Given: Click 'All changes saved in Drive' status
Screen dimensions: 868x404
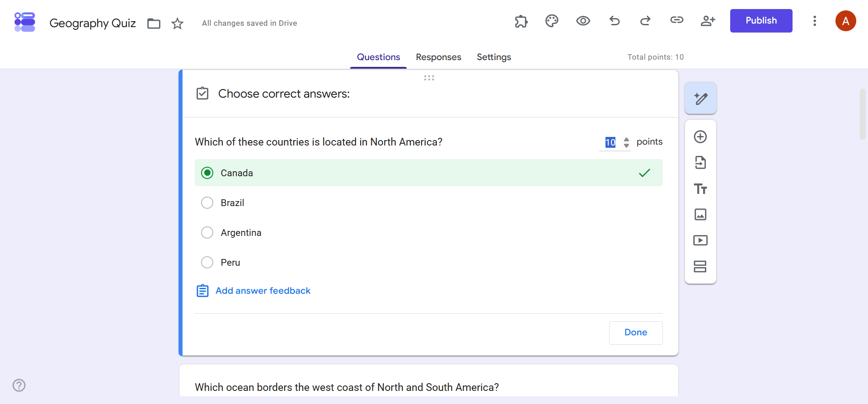Looking at the screenshot, I should coord(249,23).
